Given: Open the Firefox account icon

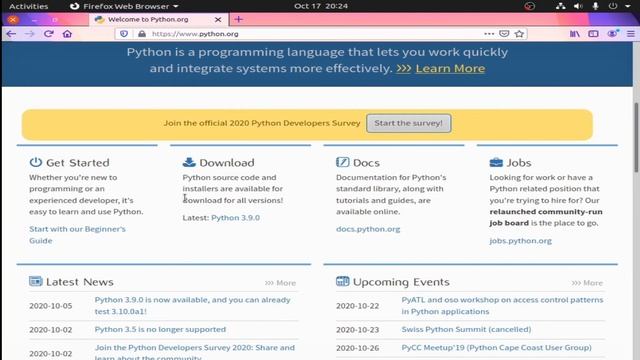Looking at the screenshot, I should 612,34.
